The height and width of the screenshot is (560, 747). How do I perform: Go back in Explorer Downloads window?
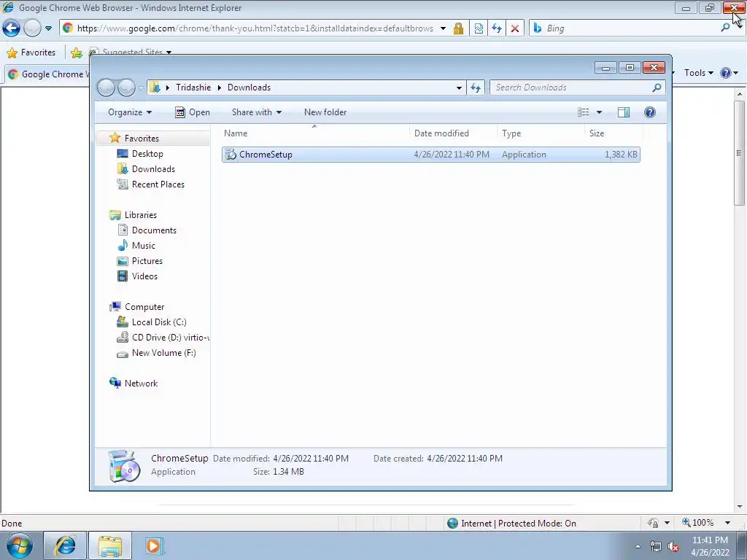tap(107, 87)
